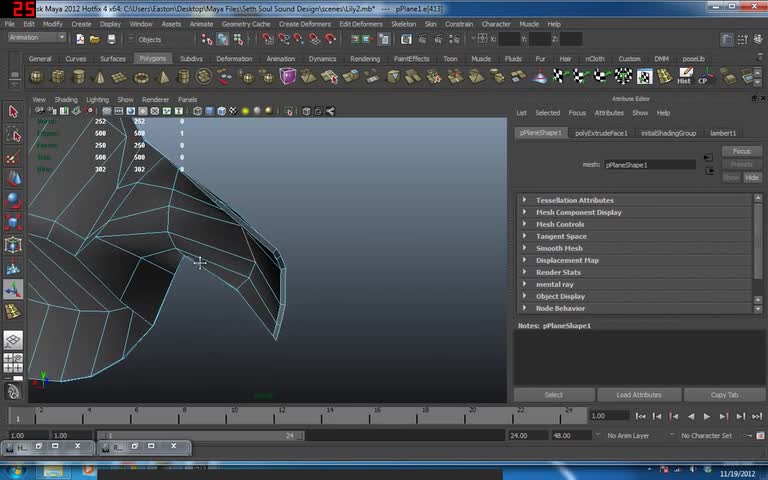Image resolution: width=768 pixels, height=480 pixels.
Task: Click the purple polygon cube shelf icon
Action: 288,77
